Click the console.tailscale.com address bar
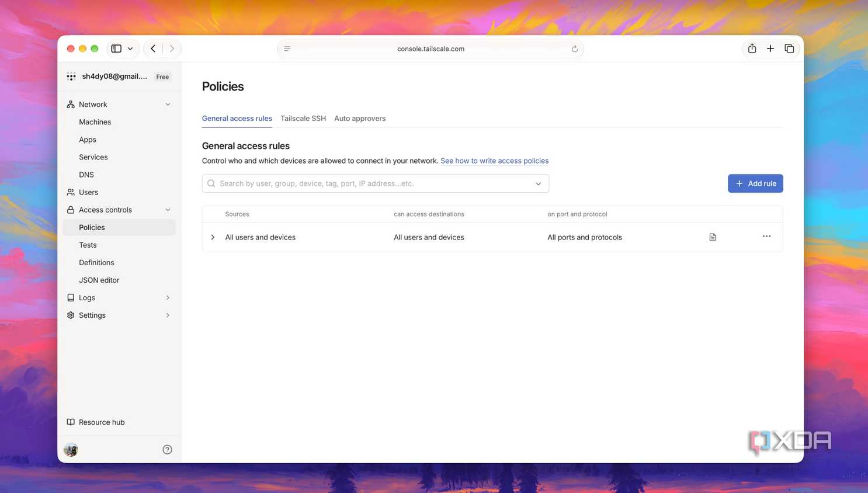This screenshot has width=868, height=493. click(430, 48)
